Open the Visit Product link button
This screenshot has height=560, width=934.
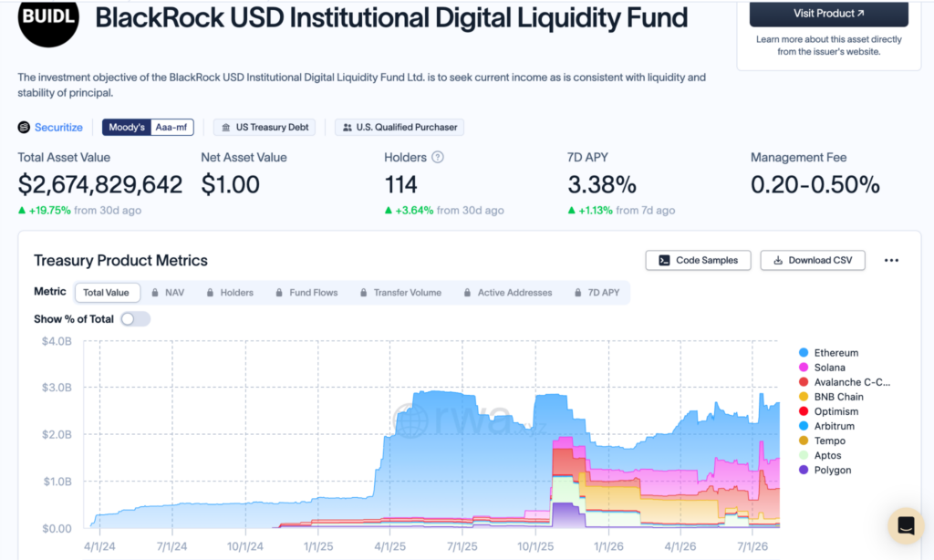pos(828,13)
